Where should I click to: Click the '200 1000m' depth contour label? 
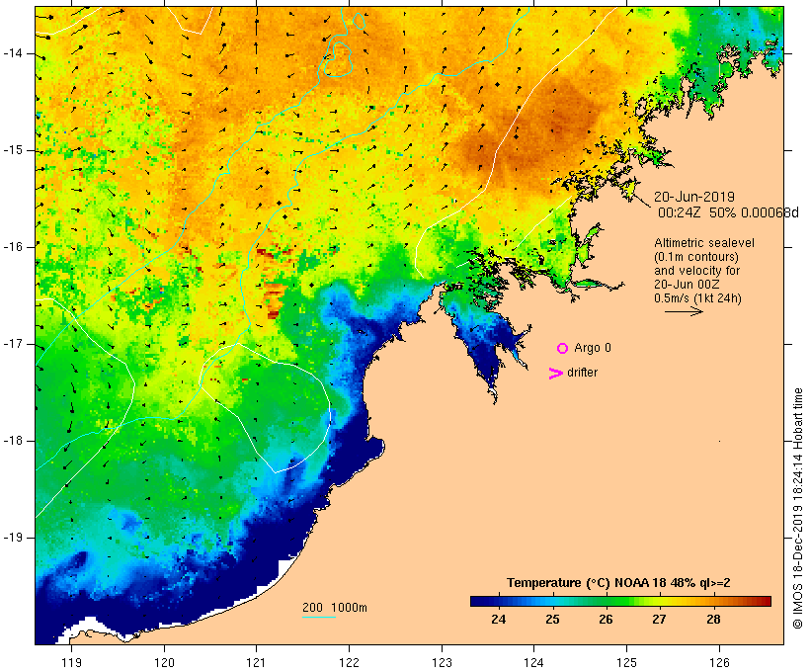pos(335,608)
